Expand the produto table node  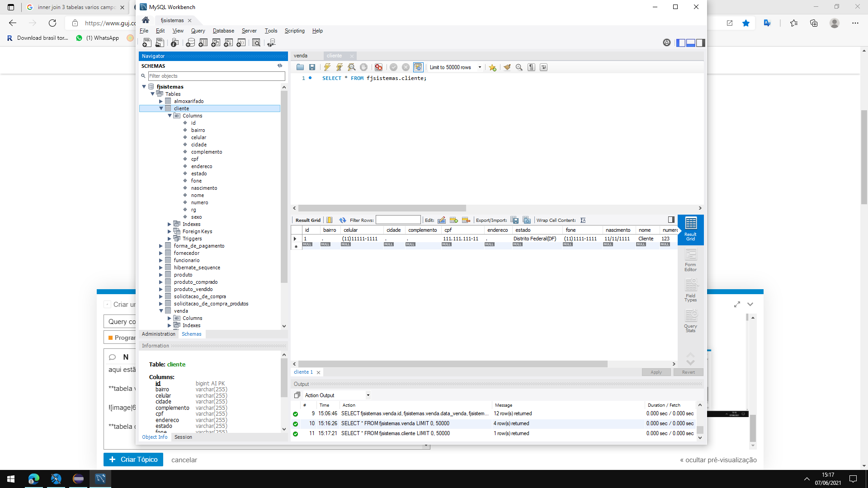tap(160, 275)
